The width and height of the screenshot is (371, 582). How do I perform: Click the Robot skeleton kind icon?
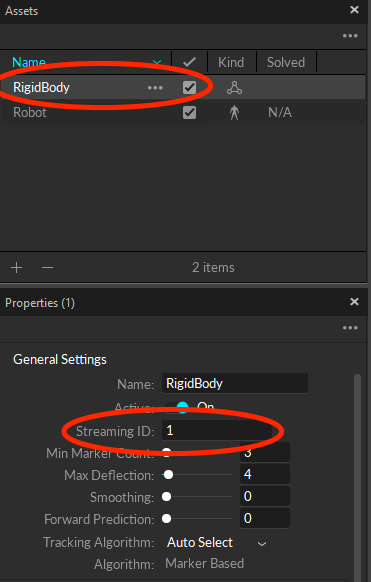(234, 112)
